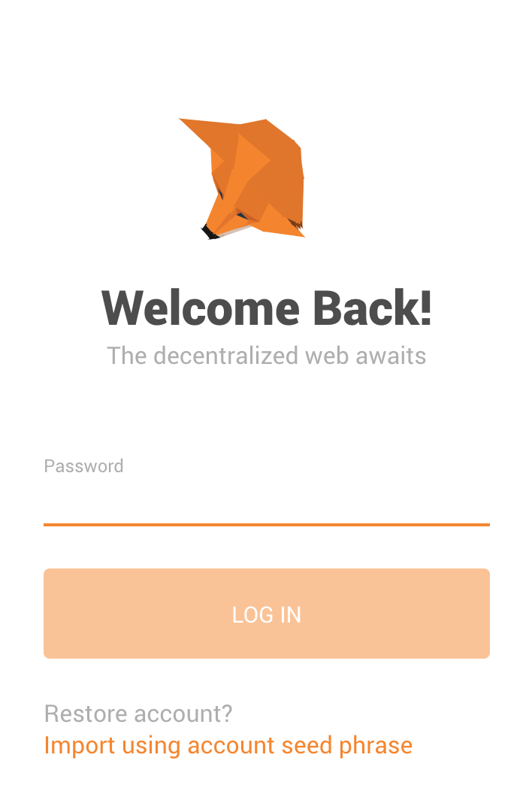Submit login with the orange LOG IN button
The image size is (532, 785).
coord(266,614)
